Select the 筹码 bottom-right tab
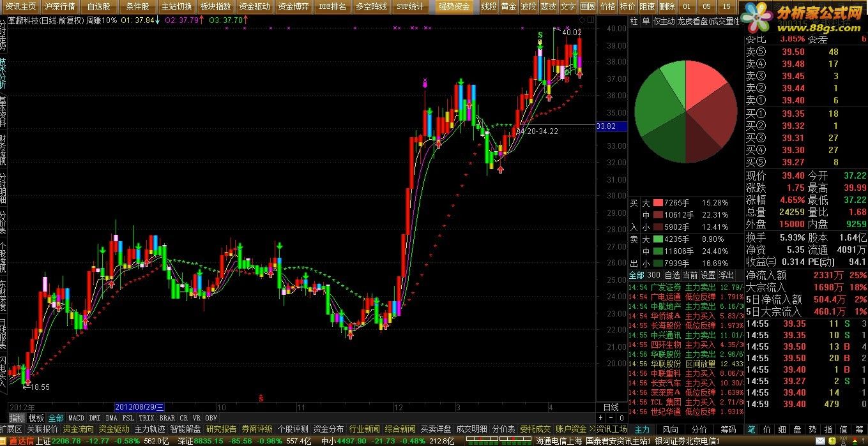This screenshot has height=446, width=868. tap(728, 429)
